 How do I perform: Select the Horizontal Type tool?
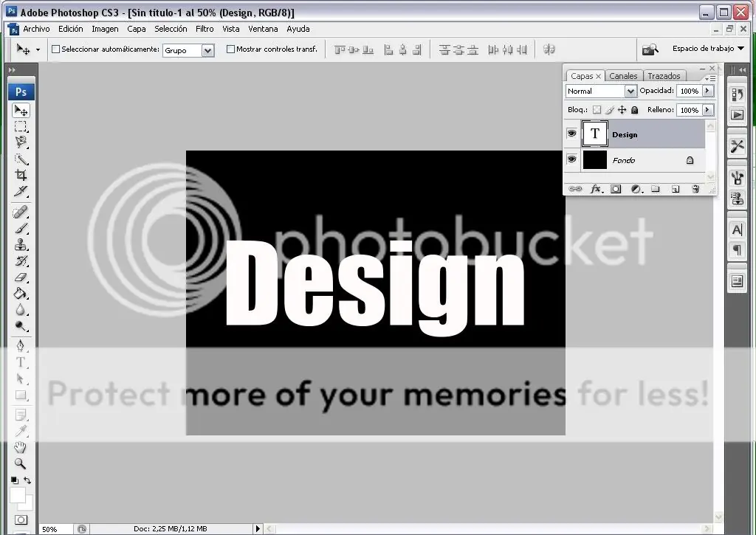pos(21,362)
